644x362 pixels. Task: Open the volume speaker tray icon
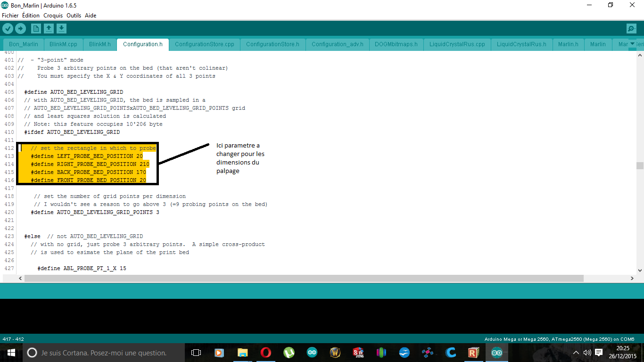click(x=587, y=353)
